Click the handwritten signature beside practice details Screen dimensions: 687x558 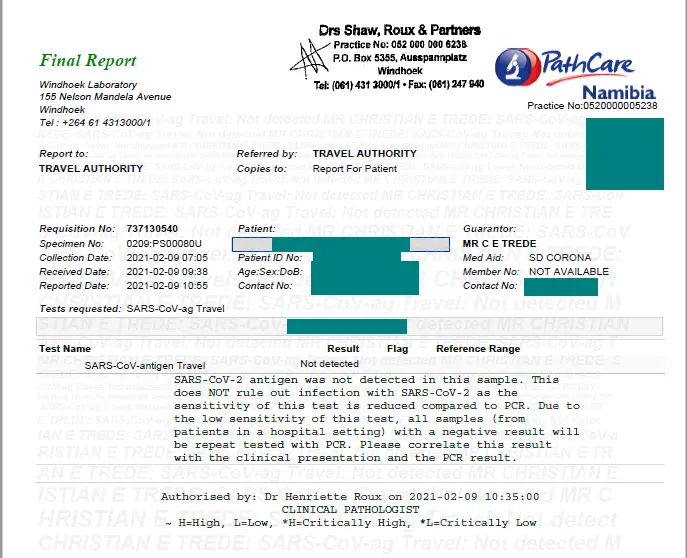tap(308, 59)
